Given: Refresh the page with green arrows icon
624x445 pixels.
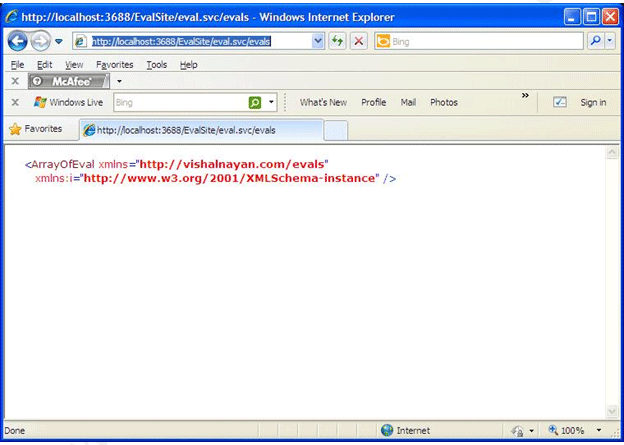Looking at the screenshot, I should click(337, 41).
